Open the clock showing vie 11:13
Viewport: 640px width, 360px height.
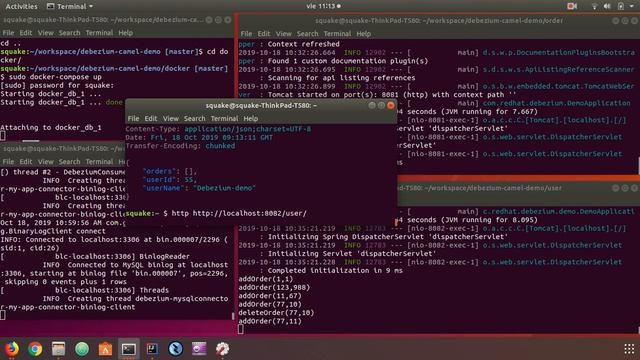[323, 6]
